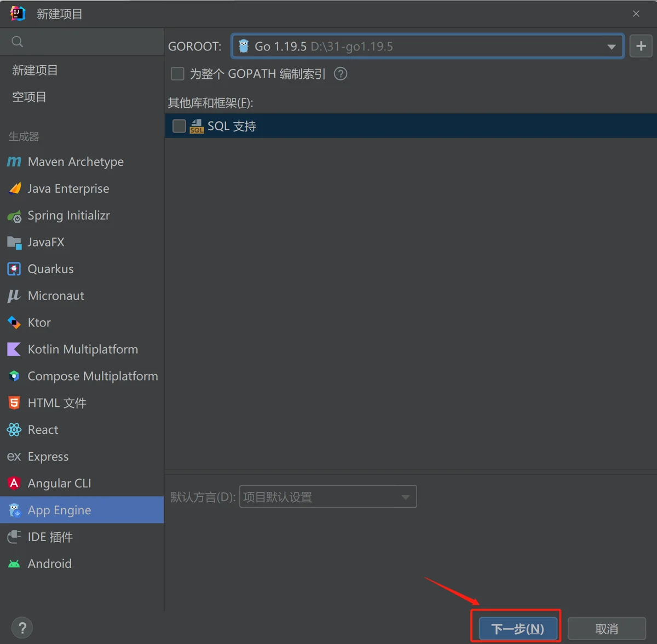657x644 pixels.
Task: Select the Angular CLI entry
Action: [x=82, y=483]
